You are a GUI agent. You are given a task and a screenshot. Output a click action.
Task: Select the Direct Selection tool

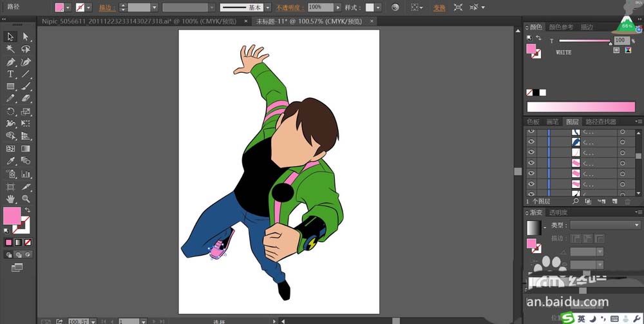point(26,37)
